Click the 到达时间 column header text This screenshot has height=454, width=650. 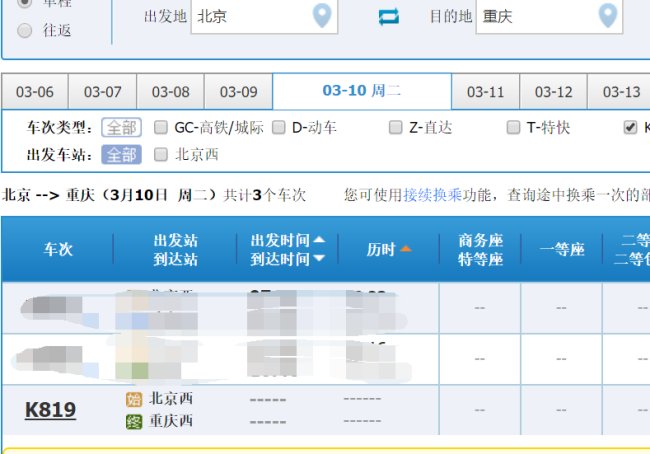click(280, 259)
